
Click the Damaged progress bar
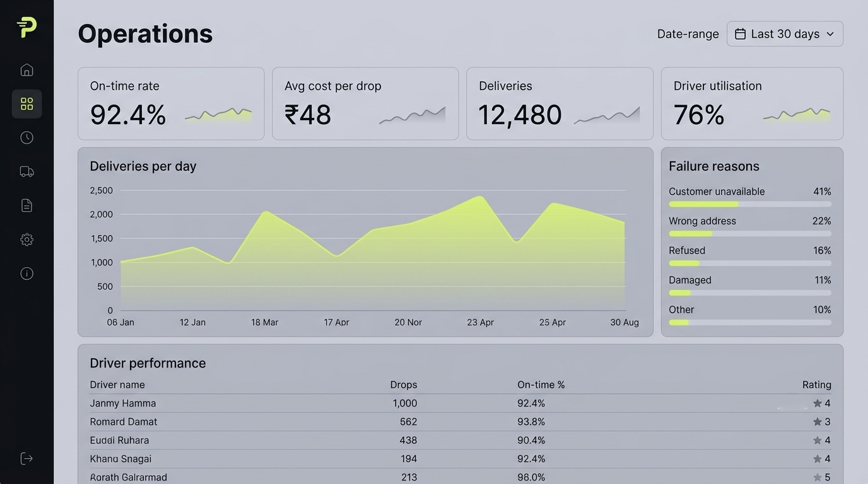[750, 293]
